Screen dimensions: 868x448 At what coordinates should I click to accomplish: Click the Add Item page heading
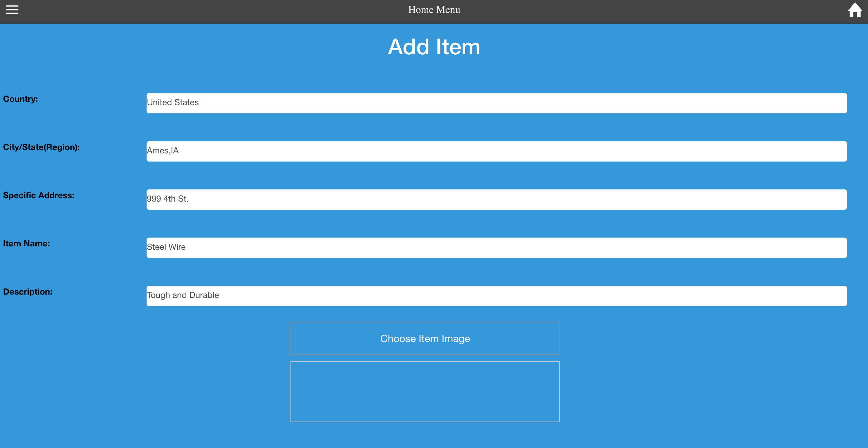[434, 46]
